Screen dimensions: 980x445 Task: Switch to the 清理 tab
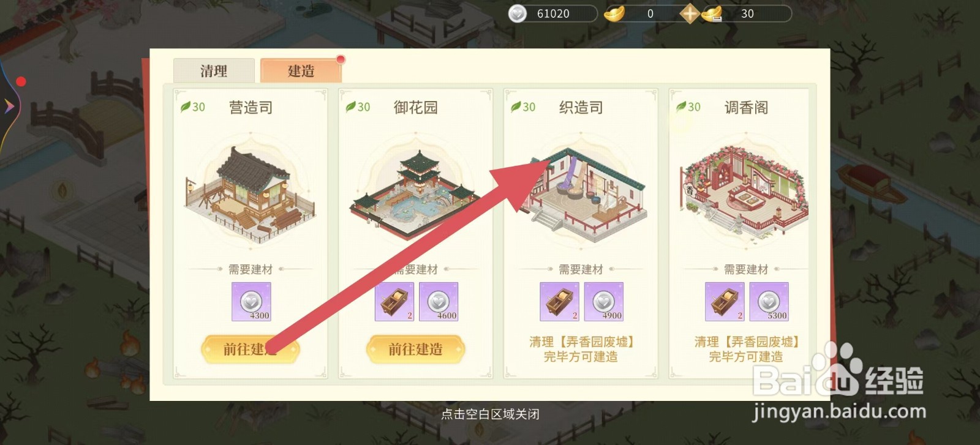coord(214,71)
